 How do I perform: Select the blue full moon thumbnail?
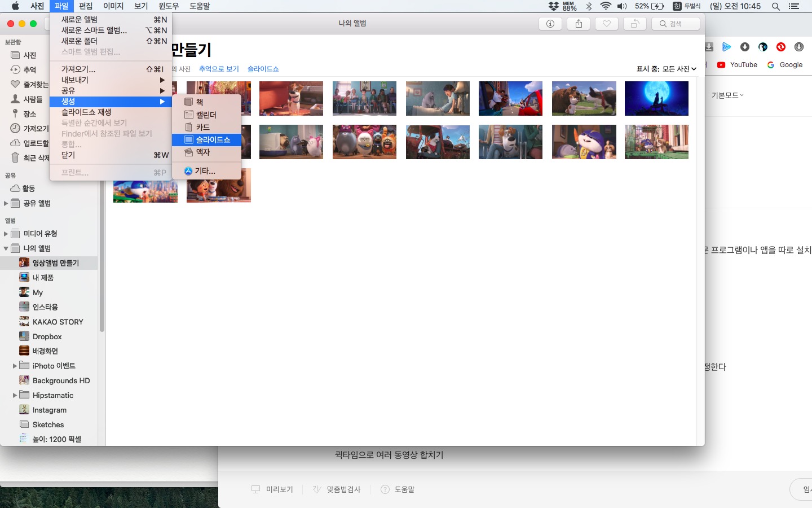[656, 98]
